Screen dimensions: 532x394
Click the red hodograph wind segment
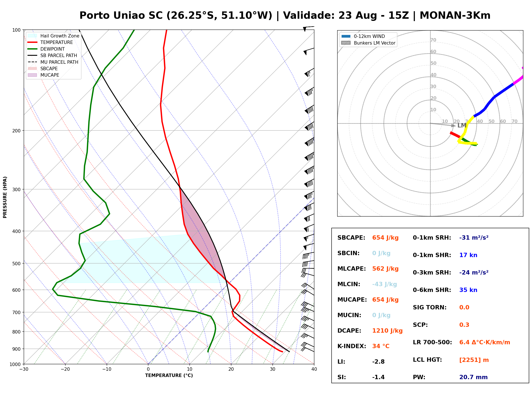[455, 135]
